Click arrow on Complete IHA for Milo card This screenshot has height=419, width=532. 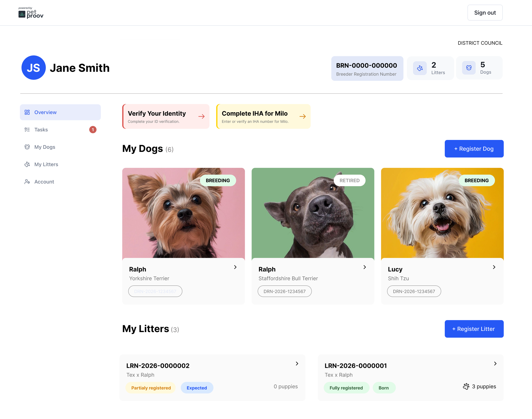(302, 117)
